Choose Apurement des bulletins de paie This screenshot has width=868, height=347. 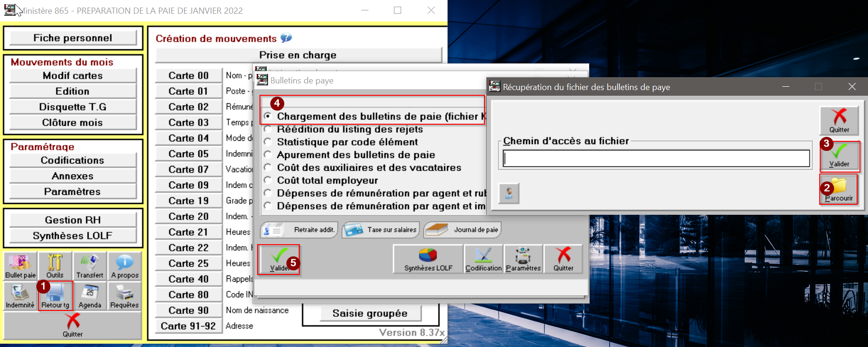268,155
